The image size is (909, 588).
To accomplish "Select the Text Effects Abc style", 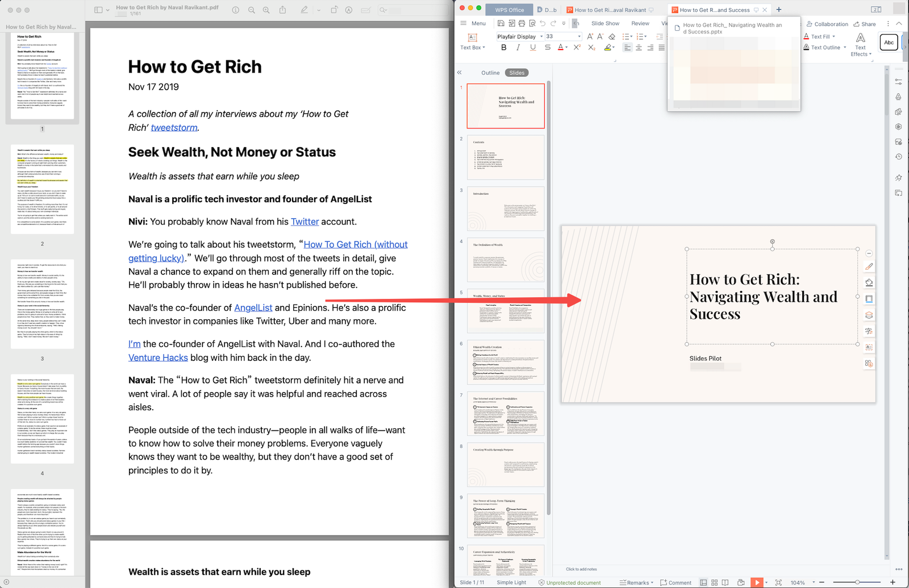I will tap(889, 42).
